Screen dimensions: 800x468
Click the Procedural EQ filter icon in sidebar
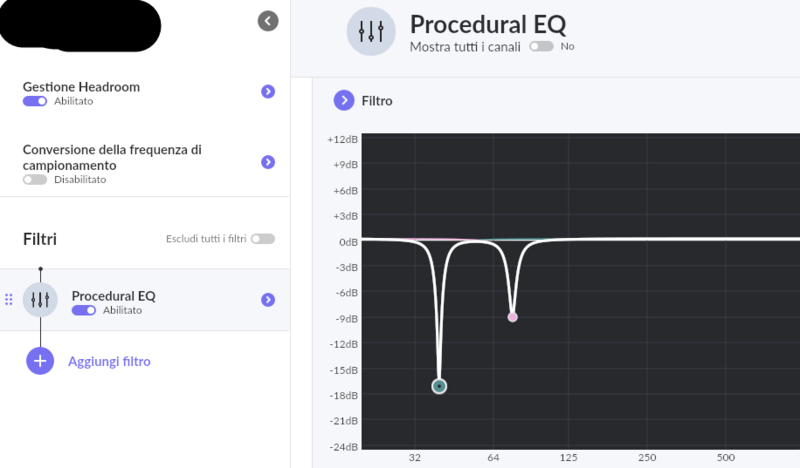click(40, 299)
